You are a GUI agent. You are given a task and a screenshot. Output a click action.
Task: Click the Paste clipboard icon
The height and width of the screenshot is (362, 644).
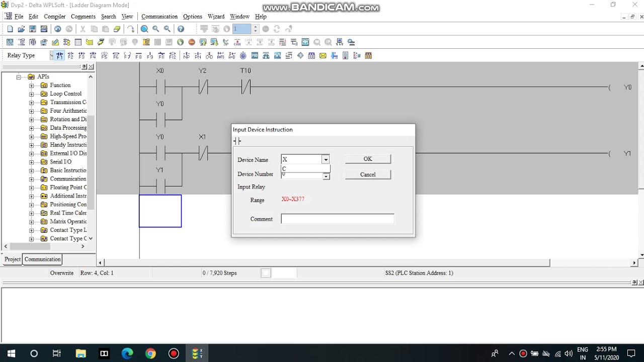click(x=106, y=29)
